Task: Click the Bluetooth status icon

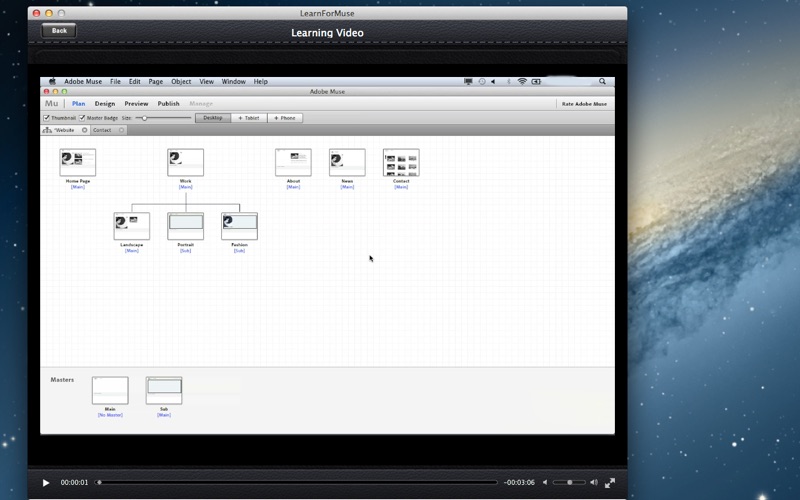Action: coord(508,81)
